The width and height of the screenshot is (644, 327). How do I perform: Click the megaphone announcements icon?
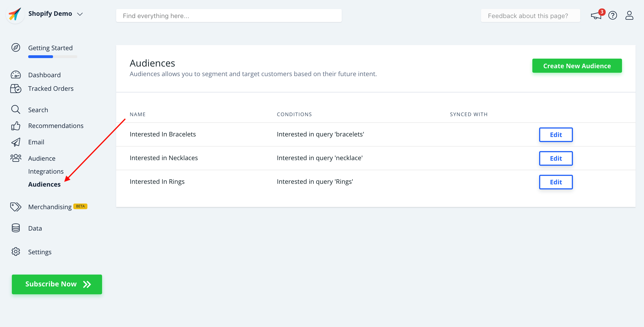click(x=596, y=16)
